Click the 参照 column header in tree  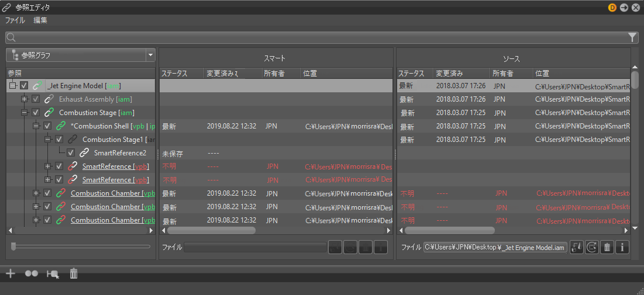click(x=81, y=74)
